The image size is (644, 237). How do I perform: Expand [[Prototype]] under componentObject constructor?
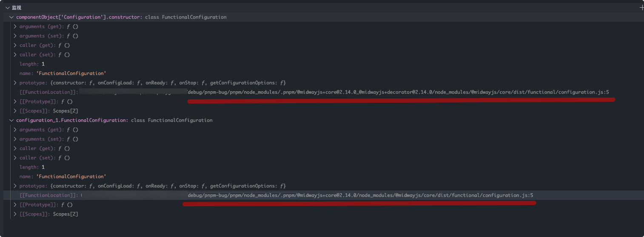[15, 101]
